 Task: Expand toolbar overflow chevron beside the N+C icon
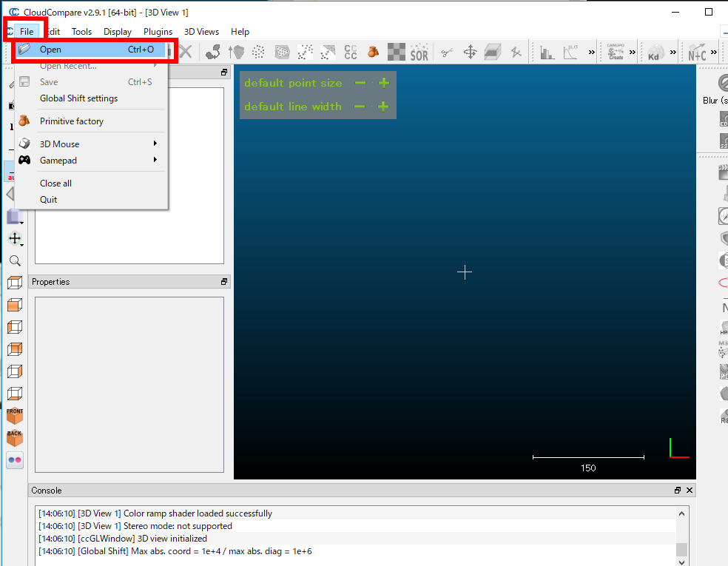(714, 53)
